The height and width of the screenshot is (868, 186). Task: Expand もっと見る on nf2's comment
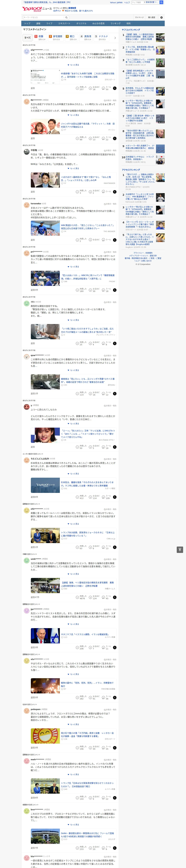coord(73,524)
